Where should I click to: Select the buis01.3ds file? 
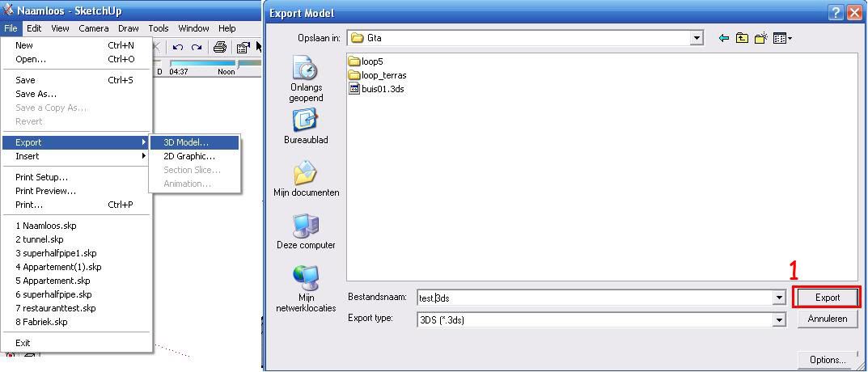tap(377, 89)
